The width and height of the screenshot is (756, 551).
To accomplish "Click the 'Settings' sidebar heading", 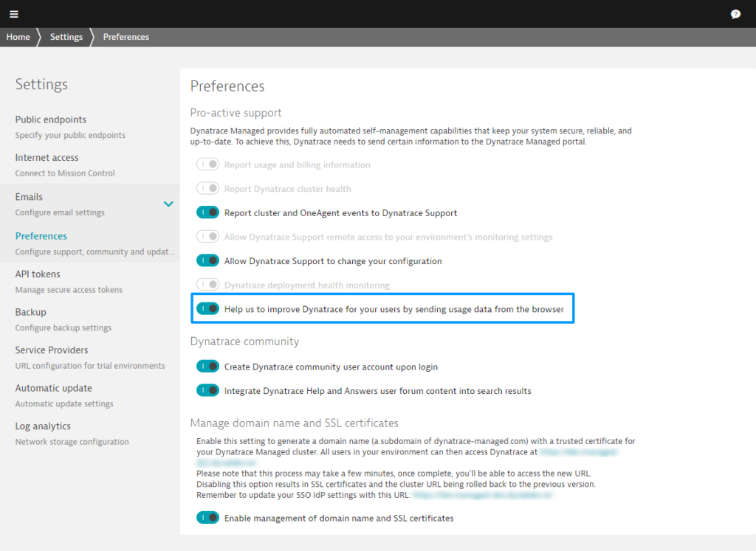I will (x=41, y=84).
